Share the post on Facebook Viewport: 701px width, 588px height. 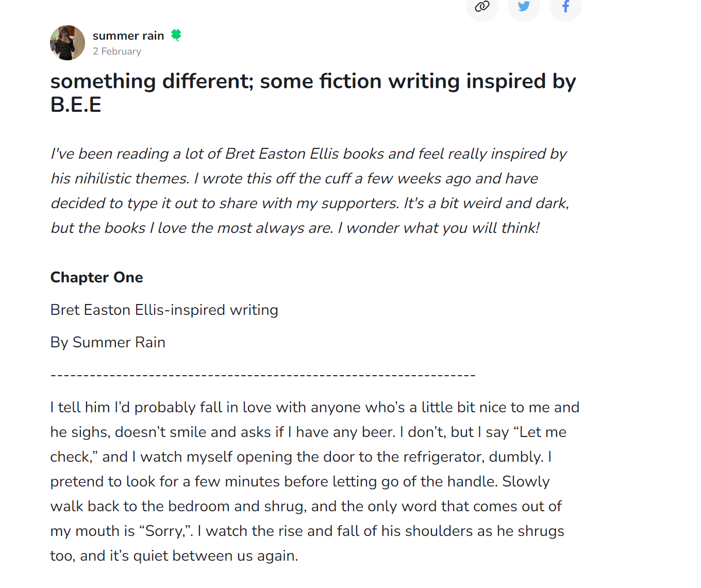tap(565, 7)
